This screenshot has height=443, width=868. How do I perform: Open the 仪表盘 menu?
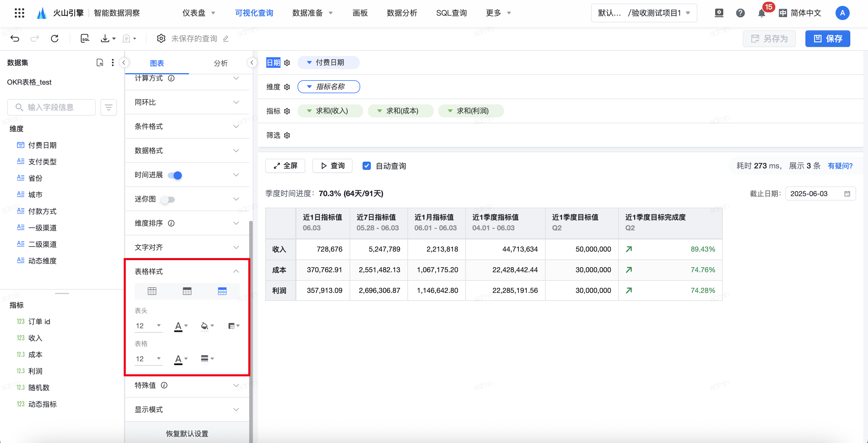[198, 13]
